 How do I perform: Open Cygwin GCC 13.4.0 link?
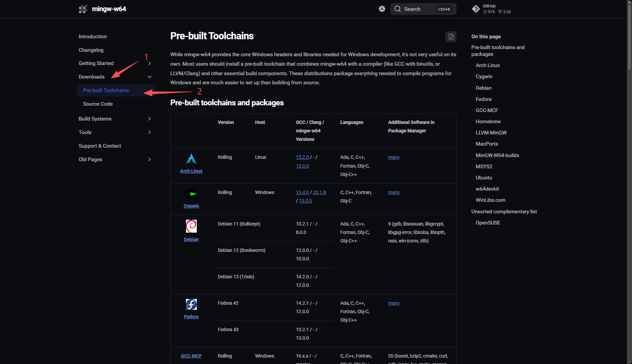(x=302, y=192)
